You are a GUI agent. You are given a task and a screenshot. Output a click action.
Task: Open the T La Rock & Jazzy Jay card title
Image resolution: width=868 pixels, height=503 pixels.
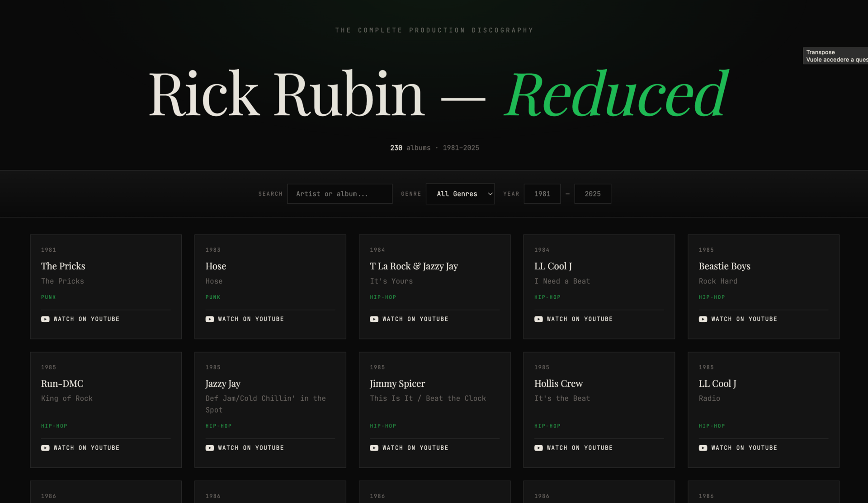click(414, 266)
